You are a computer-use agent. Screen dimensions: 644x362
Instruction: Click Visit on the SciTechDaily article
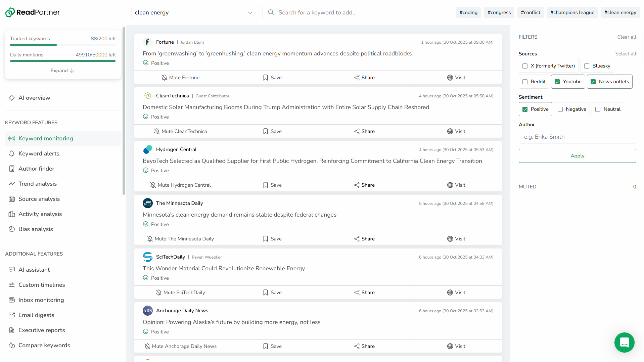[456, 292]
